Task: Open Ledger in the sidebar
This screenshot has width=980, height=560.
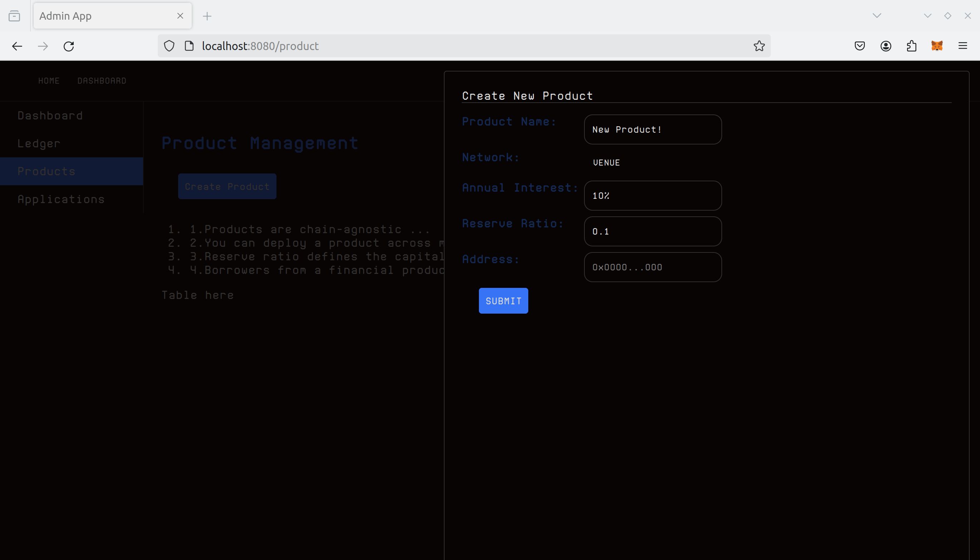Action: 72,143
